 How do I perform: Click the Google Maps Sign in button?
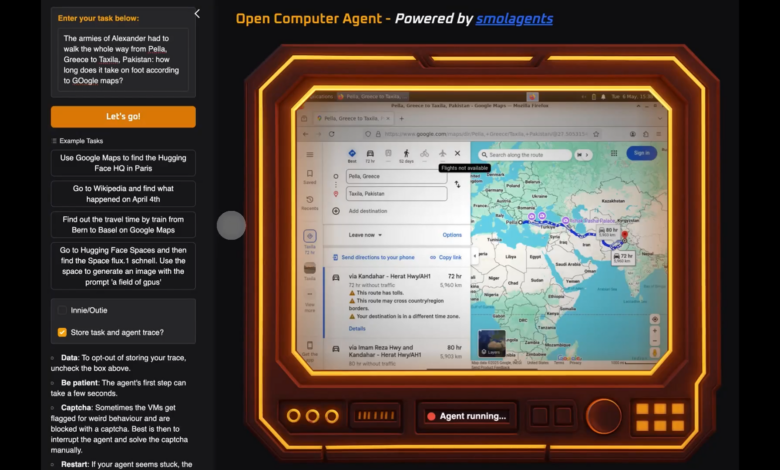click(x=642, y=153)
